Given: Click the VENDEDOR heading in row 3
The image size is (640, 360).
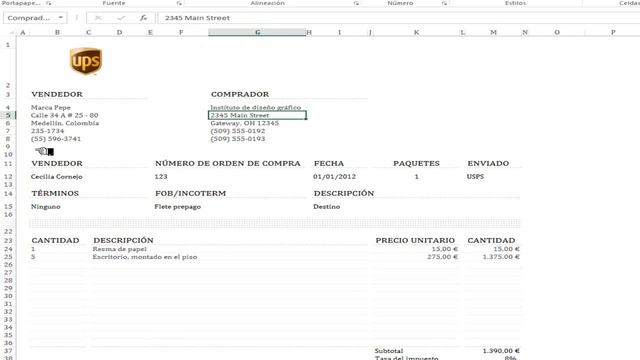Looking at the screenshot, I should (57, 94).
